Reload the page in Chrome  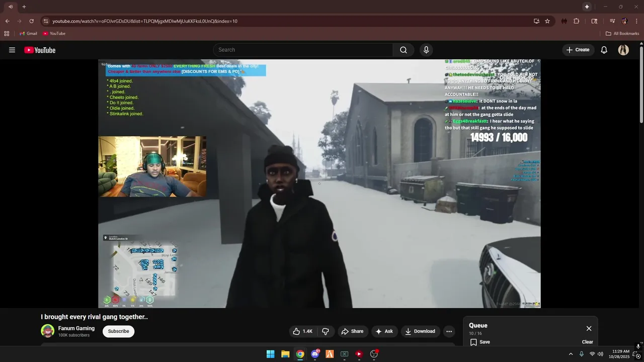[31, 21]
